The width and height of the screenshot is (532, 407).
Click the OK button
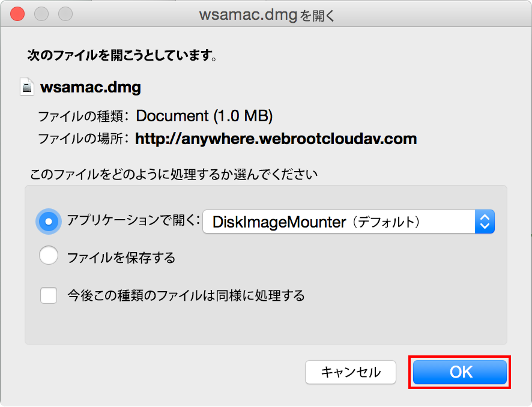pyautogui.click(x=460, y=372)
